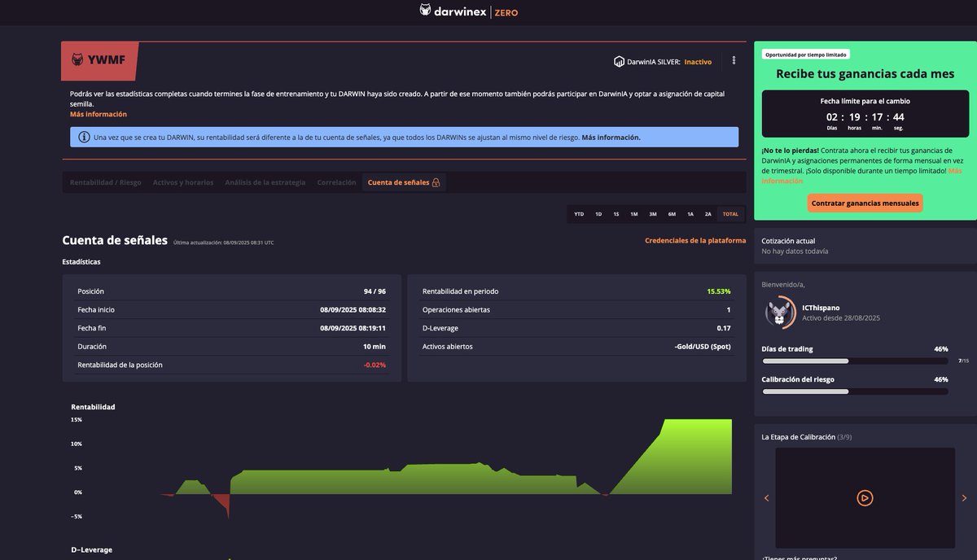The image size is (977, 560).
Task: Select the 1M time range
Action: pos(634,214)
